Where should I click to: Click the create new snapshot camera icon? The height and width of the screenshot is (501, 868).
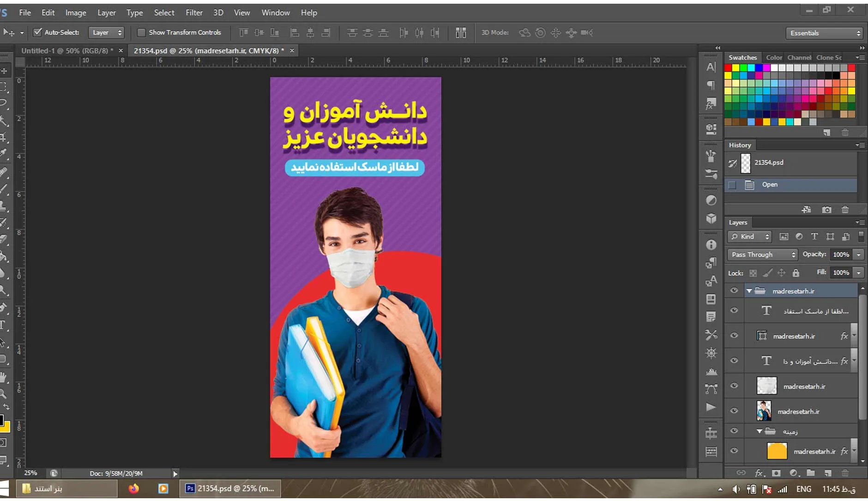[x=826, y=210]
